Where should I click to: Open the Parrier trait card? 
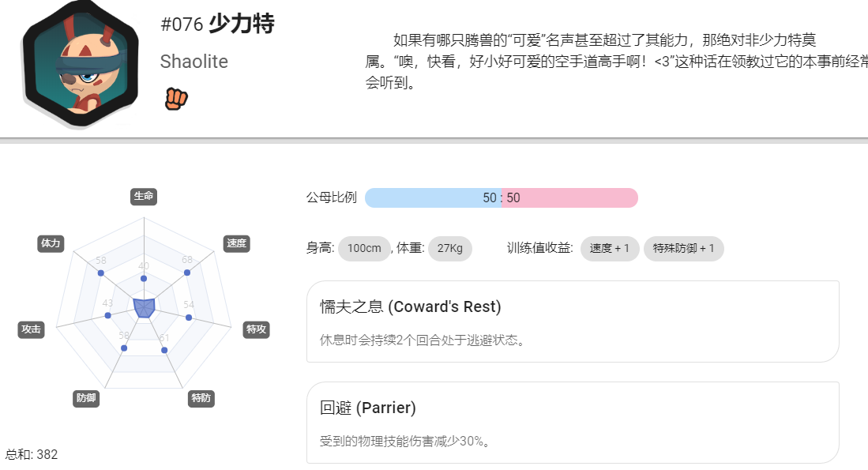click(573, 423)
